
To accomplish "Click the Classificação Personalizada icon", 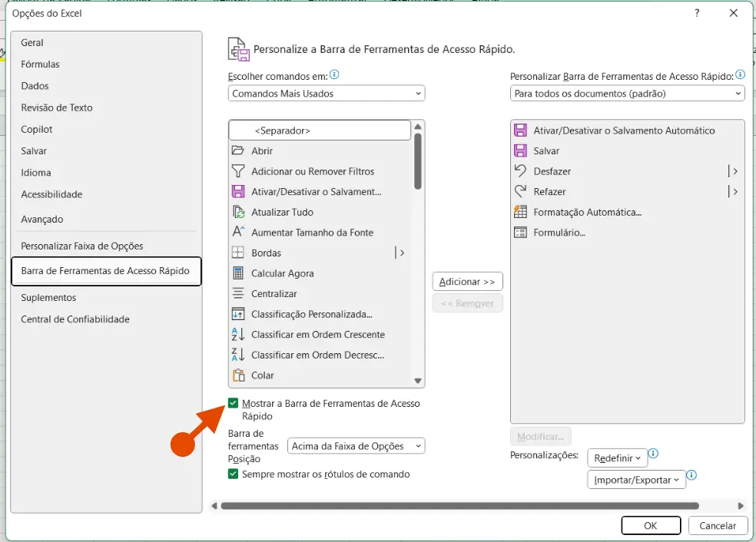I will tap(237, 314).
